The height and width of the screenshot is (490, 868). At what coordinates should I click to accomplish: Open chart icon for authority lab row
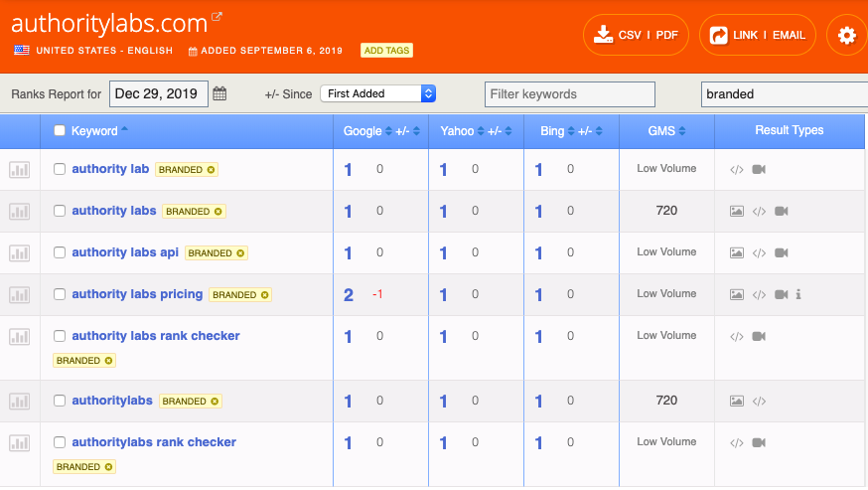tap(20, 170)
